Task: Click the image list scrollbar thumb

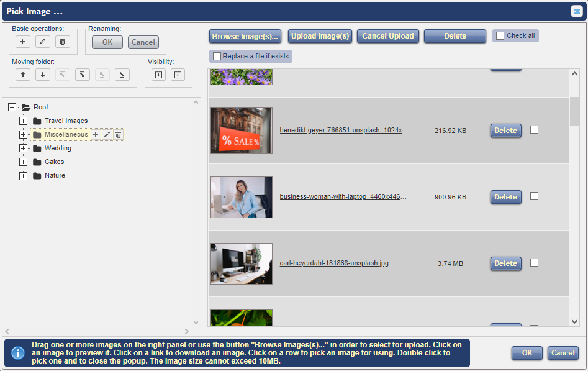Action: point(574,111)
